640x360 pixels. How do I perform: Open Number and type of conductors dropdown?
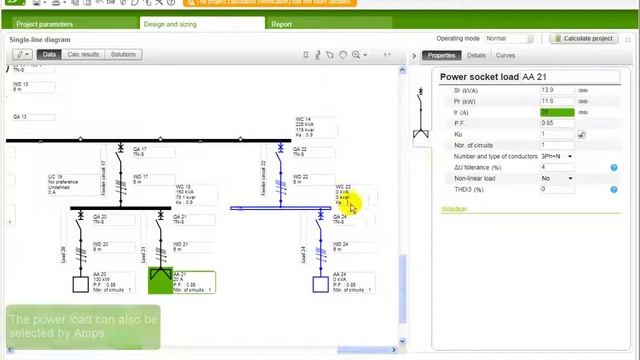click(x=556, y=156)
